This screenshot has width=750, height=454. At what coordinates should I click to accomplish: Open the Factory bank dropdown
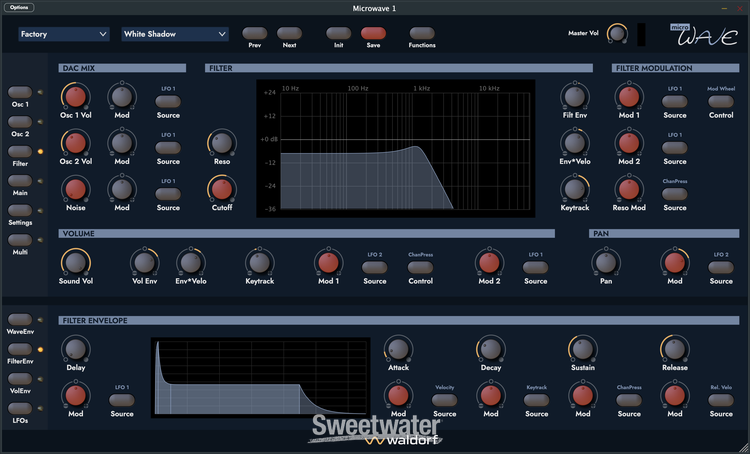[x=64, y=34]
